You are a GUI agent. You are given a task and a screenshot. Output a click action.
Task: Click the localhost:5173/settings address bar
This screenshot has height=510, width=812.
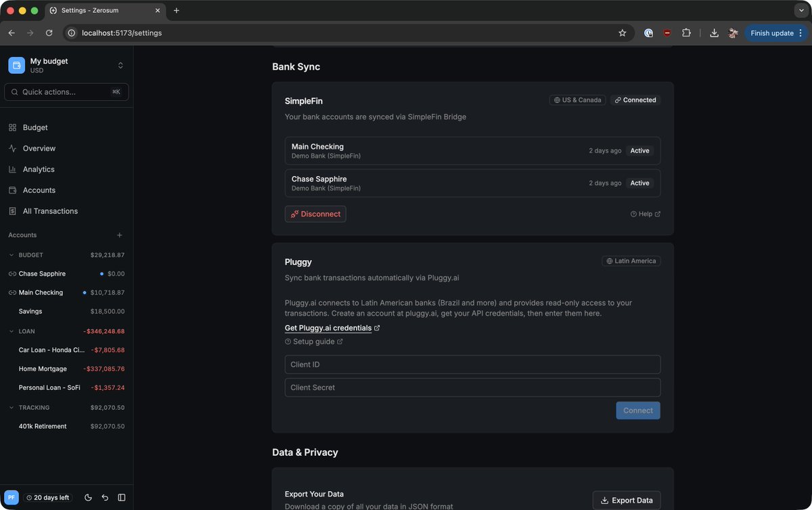pos(348,33)
